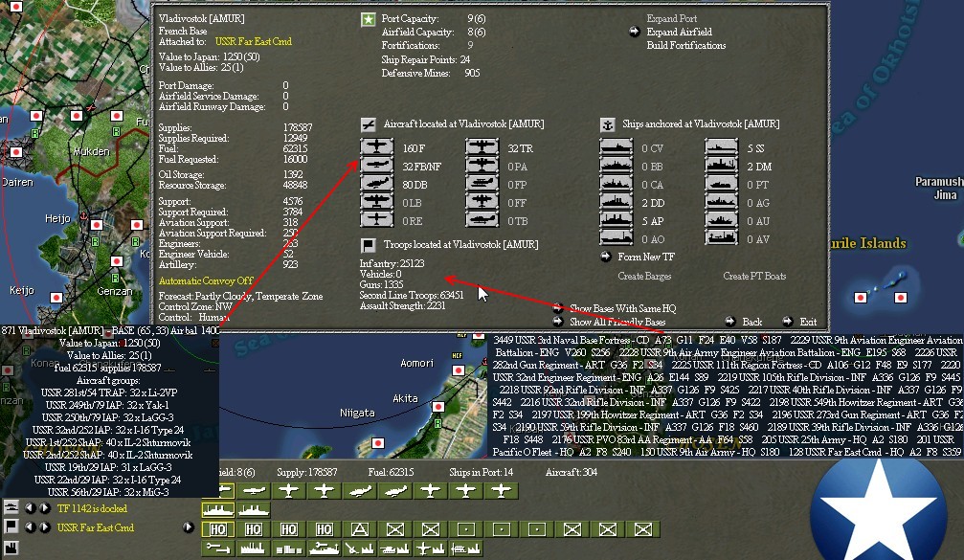Click the base flag next to Aomori on map
The width and height of the screenshot is (964, 560).
458,370
